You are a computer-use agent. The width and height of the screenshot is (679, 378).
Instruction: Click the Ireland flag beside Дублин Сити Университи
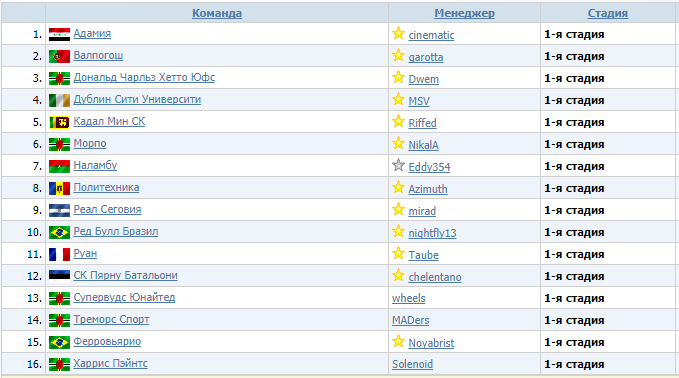(x=59, y=100)
